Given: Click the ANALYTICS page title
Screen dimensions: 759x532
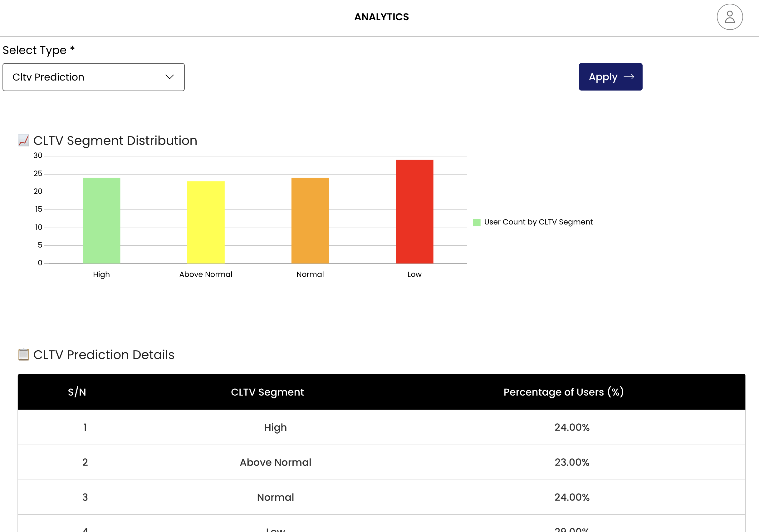Looking at the screenshot, I should click(x=381, y=17).
